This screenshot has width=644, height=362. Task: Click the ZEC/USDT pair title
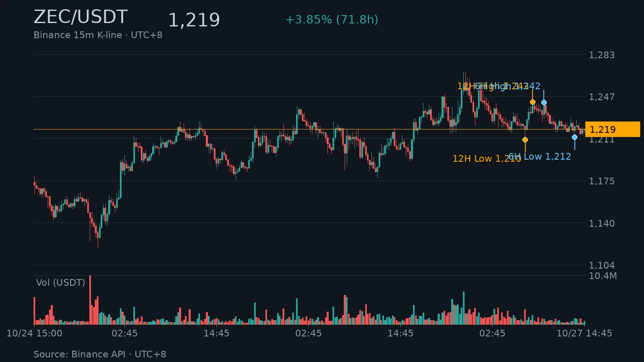80,18
